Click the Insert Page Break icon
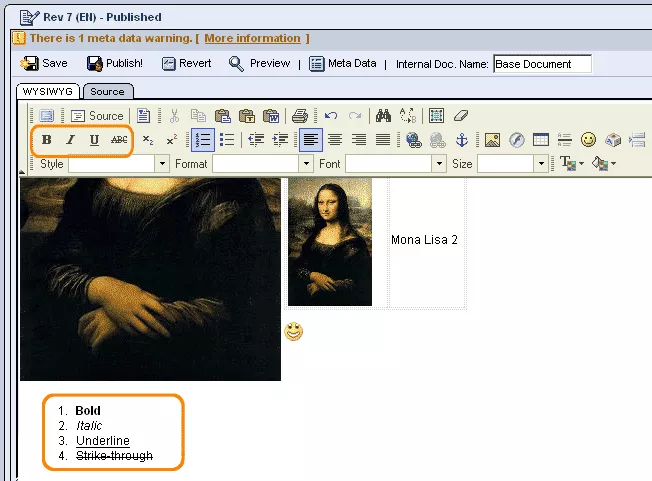Screen dimensions: 652x481 click(637, 140)
